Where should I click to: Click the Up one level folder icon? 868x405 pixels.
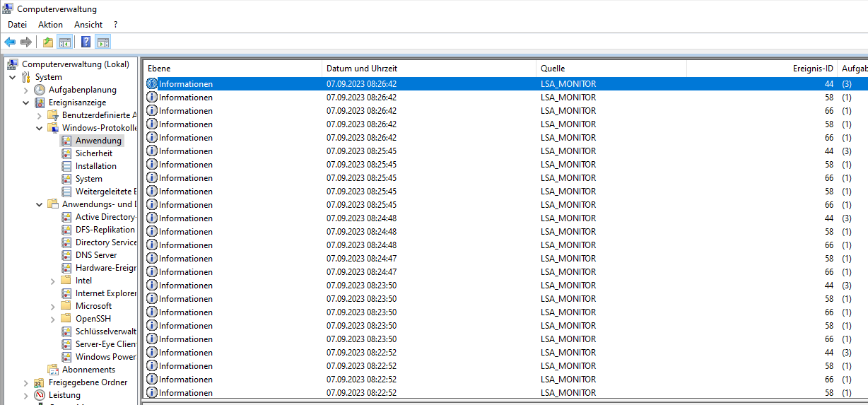[47, 42]
